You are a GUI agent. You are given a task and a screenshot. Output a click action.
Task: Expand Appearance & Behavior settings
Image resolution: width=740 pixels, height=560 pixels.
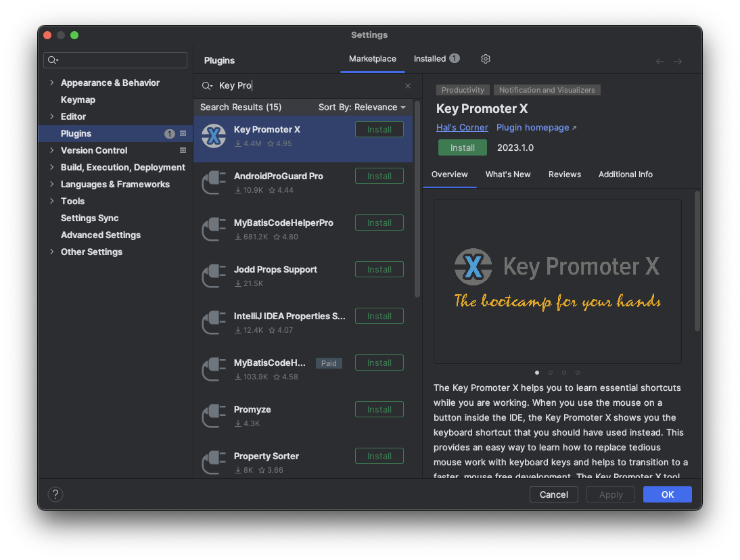tap(52, 83)
